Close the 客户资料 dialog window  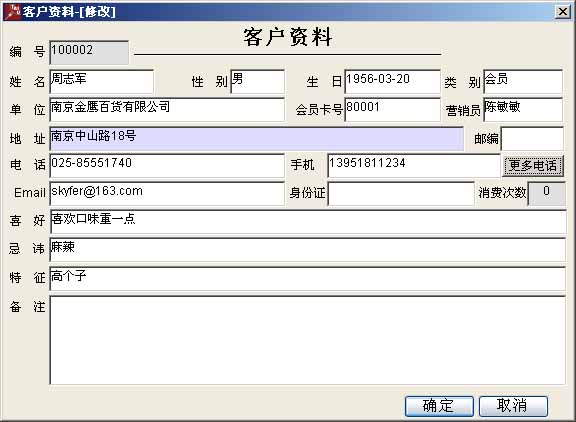[562, 12]
